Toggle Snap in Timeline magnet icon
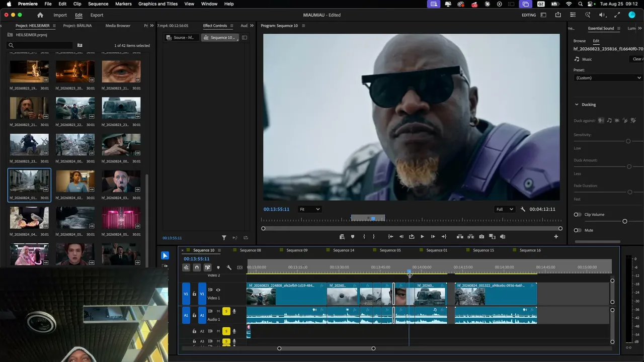This screenshot has height=362, width=644. [197, 267]
